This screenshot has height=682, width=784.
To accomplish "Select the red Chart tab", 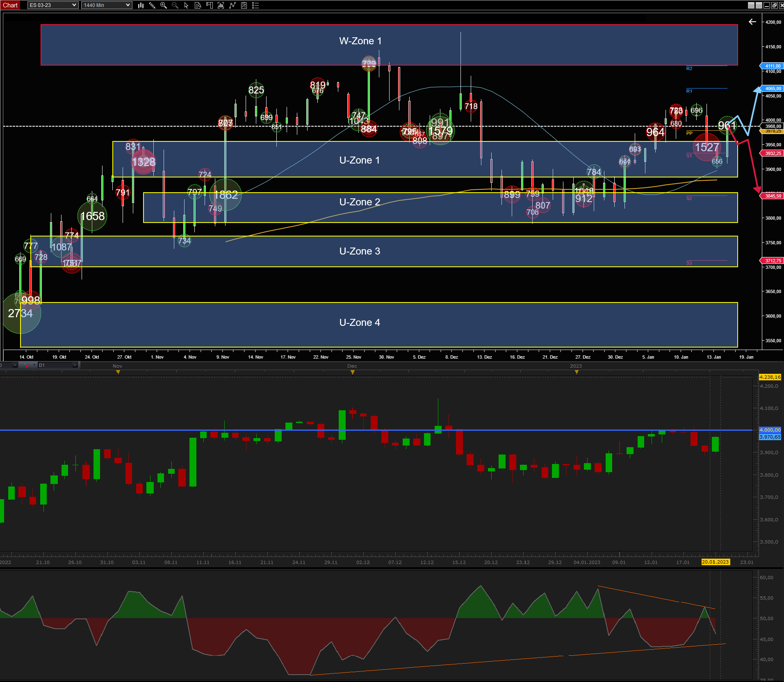I will [x=10, y=5].
